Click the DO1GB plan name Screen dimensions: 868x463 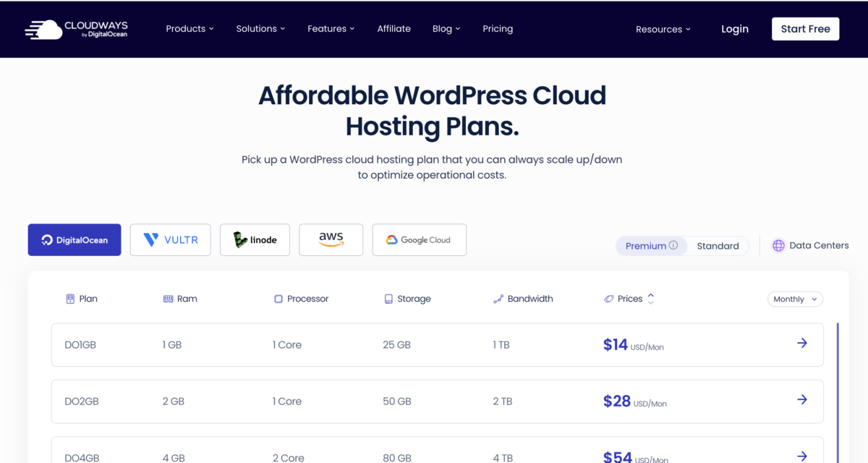(x=80, y=345)
